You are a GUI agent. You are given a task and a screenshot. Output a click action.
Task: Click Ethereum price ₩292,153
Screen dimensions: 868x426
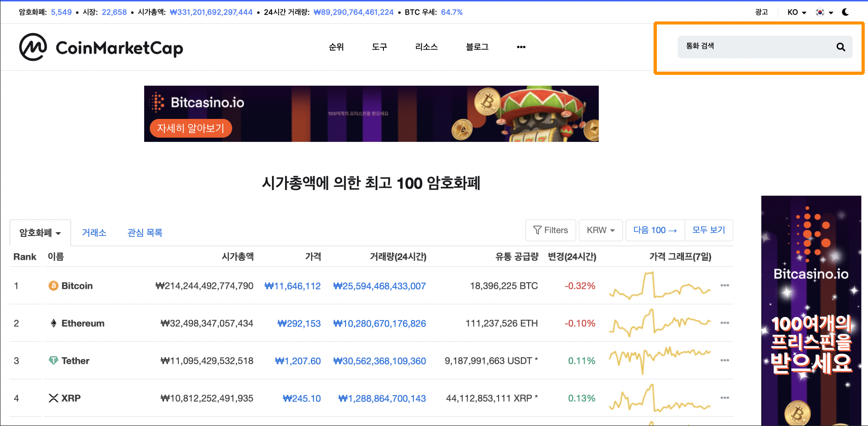coord(299,323)
